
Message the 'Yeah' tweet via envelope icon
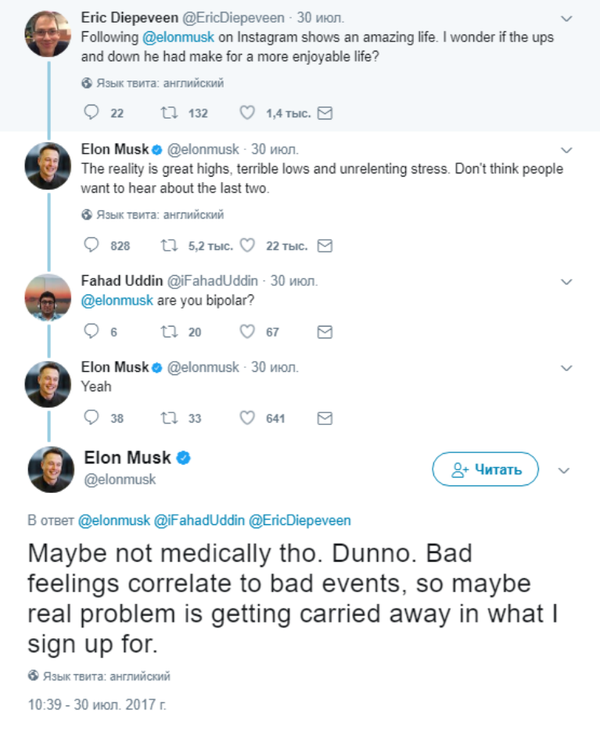click(x=324, y=418)
